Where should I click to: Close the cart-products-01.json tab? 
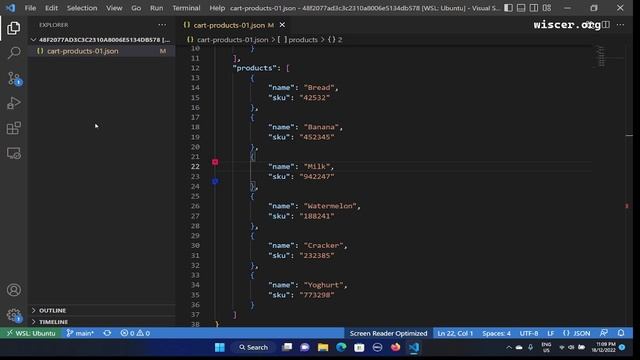(282, 25)
